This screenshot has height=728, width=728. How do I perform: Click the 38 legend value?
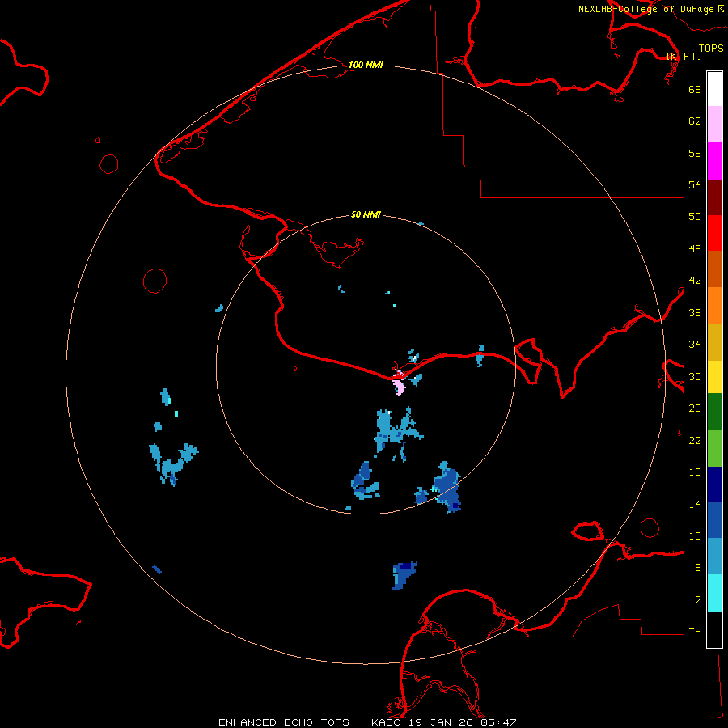[x=695, y=313]
